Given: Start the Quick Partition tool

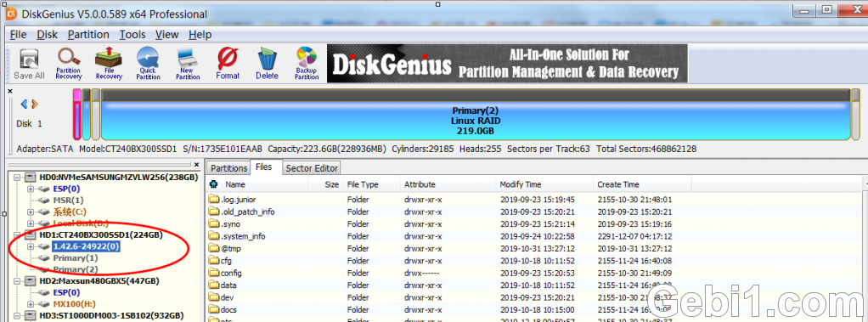Looking at the screenshot, I should [x=148, y=64].
